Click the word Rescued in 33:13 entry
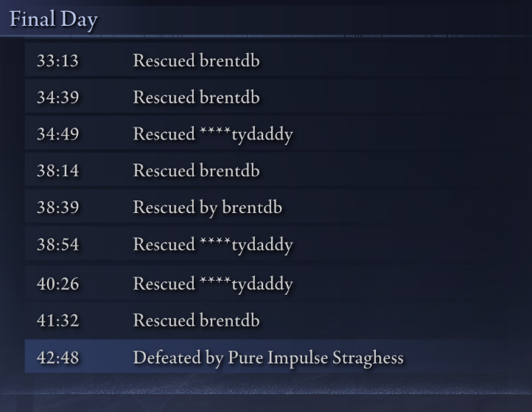Image resolution: width=532 pixels, height=412 pixels. (x=164, y=60)
